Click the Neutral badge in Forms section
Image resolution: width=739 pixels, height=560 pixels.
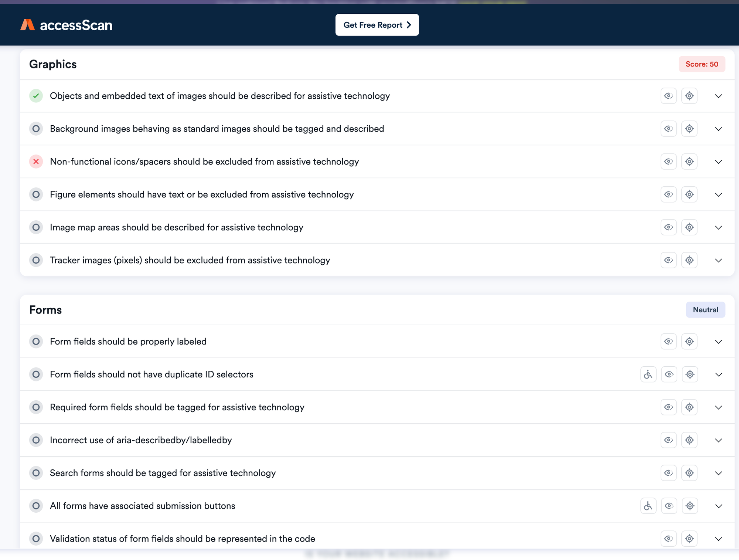[x=705, y=310]
